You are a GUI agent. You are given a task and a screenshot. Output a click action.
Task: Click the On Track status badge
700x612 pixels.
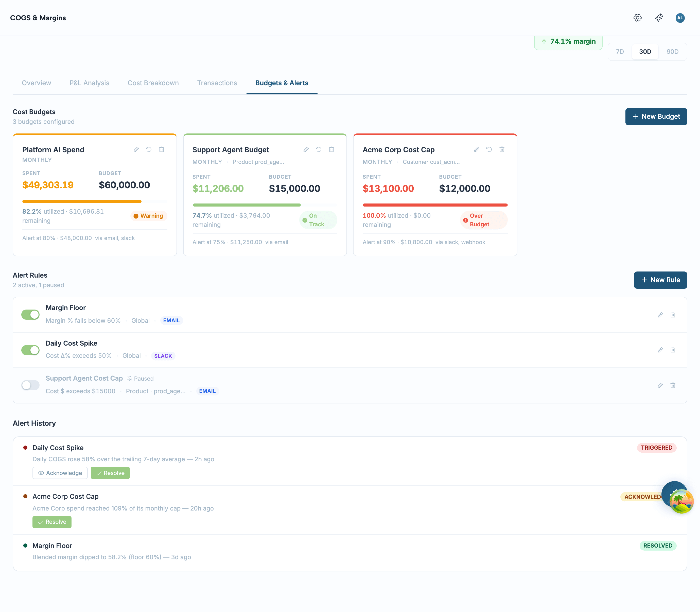[x=318, y=220]
